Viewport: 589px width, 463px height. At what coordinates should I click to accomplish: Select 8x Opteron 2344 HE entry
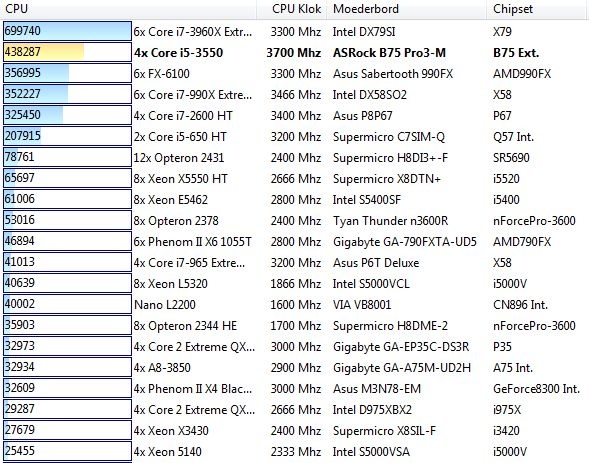(x=186, y=326)
